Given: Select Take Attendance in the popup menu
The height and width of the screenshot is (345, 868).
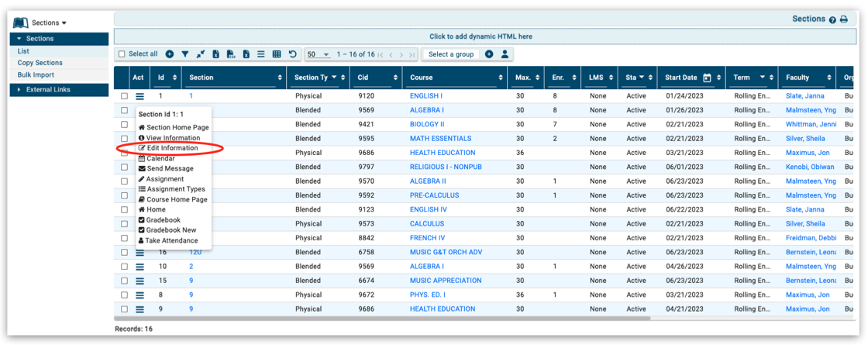Looking at the screenshot, I should click(x=171, y=240).
